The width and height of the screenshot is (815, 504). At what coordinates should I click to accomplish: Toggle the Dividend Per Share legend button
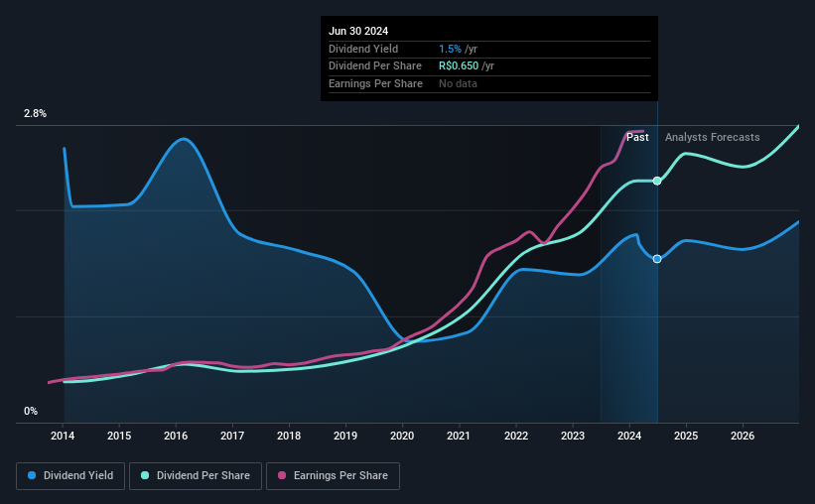click(196, 476)
